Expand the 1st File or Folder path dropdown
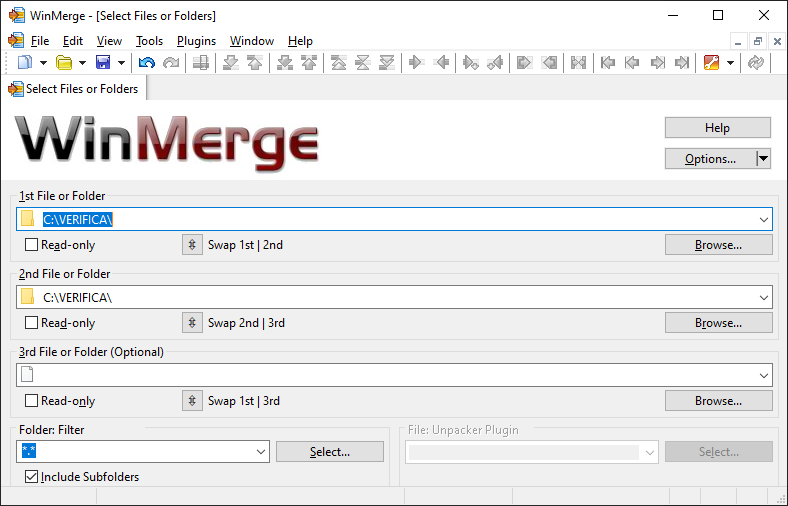This screenshot has width=788, height=506. (x=763, y=220)
